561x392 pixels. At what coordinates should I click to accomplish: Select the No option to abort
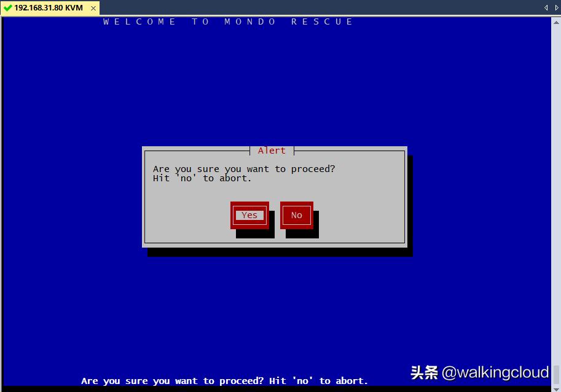click(296, 215)
